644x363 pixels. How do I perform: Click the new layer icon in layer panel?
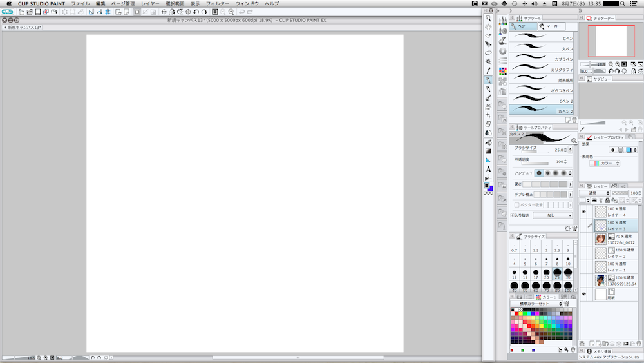[592, 344]
